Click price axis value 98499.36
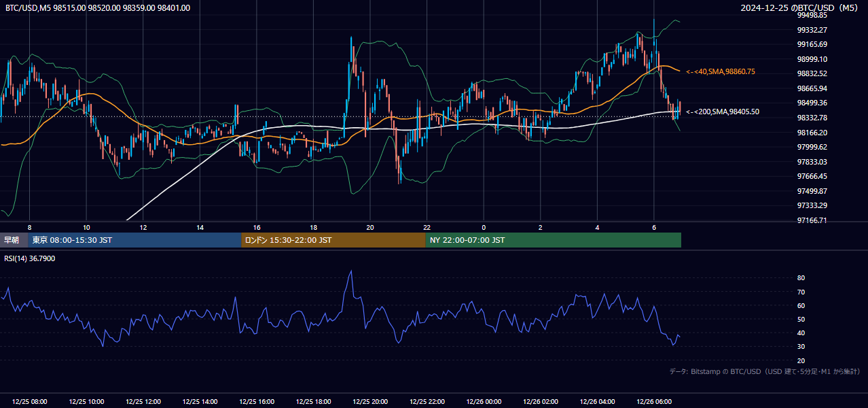This screenshot has height=408, width=868. point(812,103)
